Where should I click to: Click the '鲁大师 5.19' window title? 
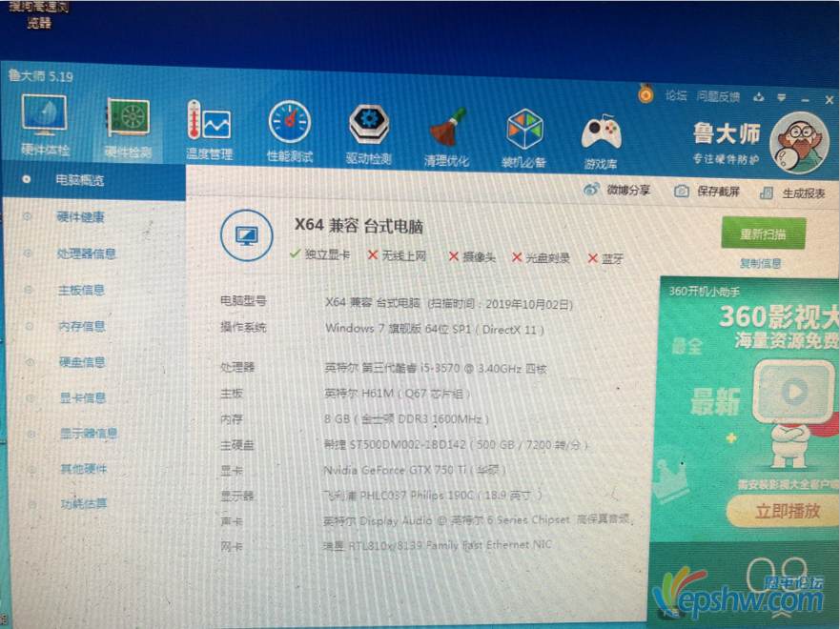[x=41, y=76]
